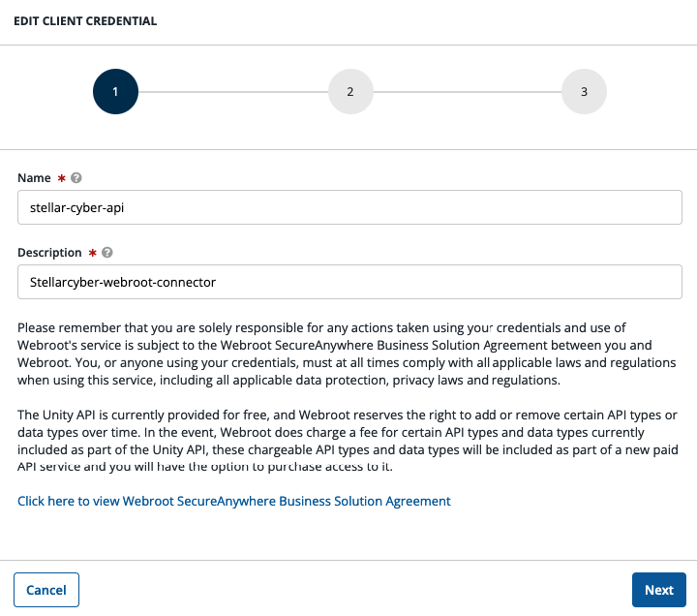The width and height of the screenshot is (697, 616).
Task: Click the step 1 circle indicator
Action: tap(115, 92)
